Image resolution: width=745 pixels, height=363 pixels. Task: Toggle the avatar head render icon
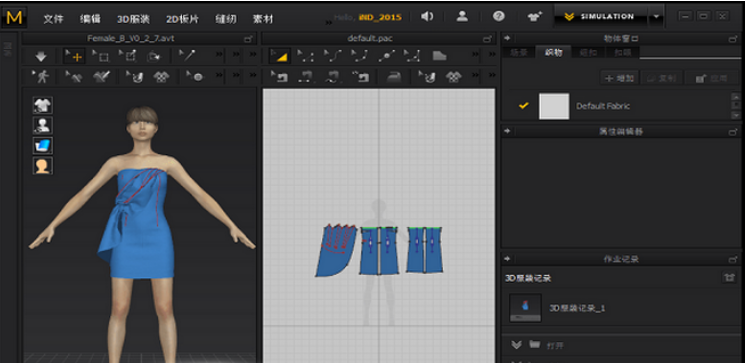[43, 166]
